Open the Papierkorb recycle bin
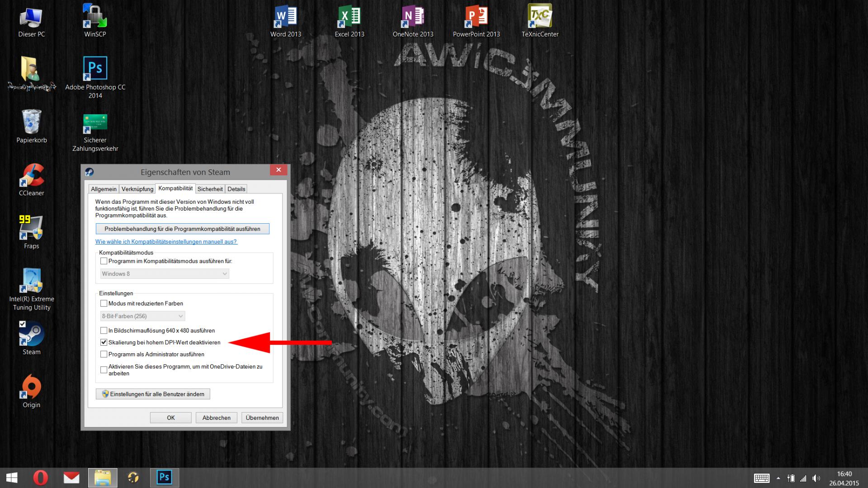The width and height of the screenshot is (868, 488). click(31, 126)
